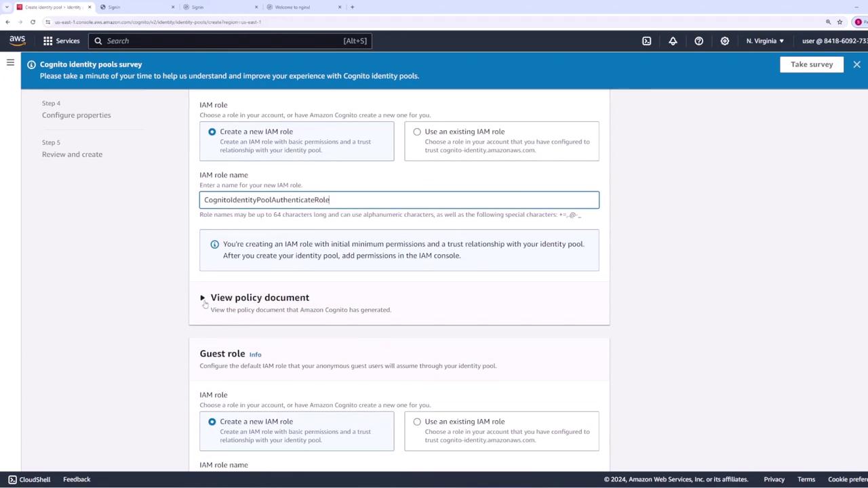Open the settings gear in AWS header

click(724, 41)
